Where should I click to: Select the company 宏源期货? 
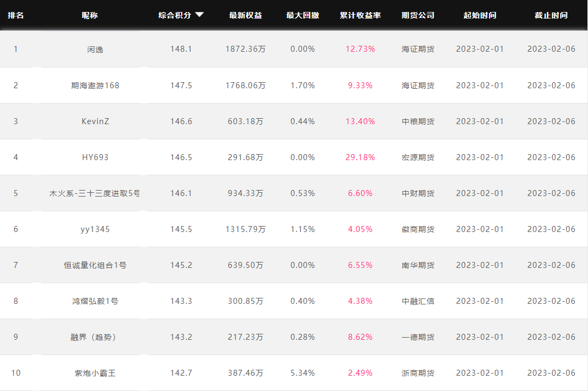pyautogui.click(x=418, y=157)
